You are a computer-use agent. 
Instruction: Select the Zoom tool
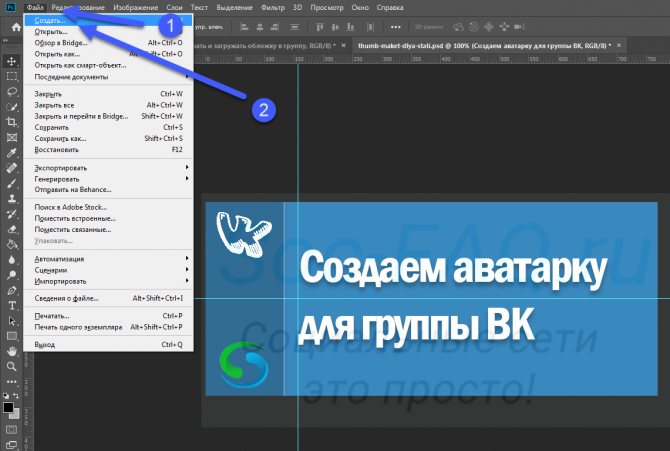[x=12, y=366]
